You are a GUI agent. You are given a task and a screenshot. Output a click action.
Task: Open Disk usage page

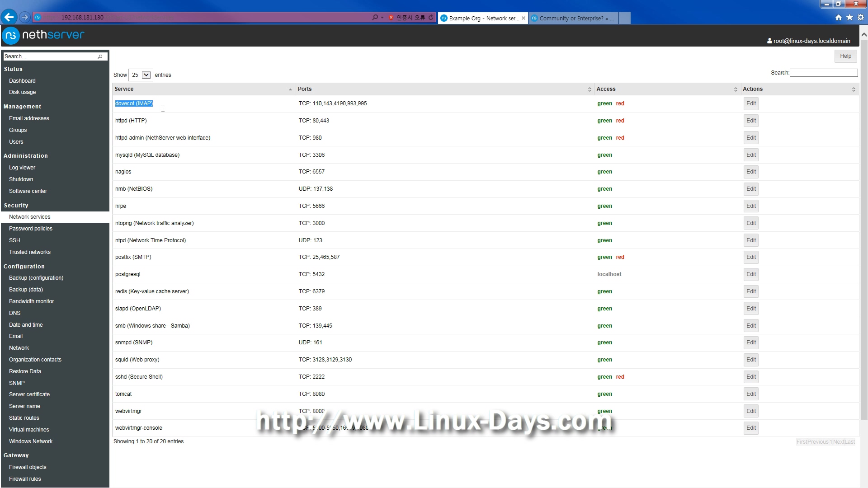tap(22, 92)
